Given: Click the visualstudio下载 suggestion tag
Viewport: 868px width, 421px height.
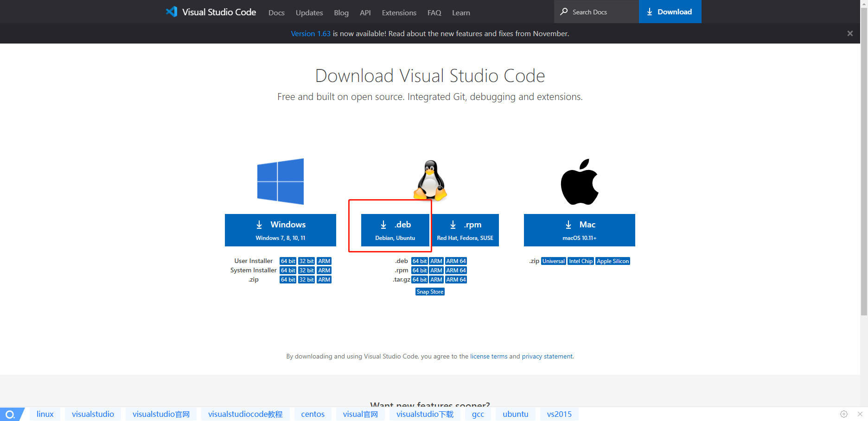Looking at the screenshot, I should pyautogui.click(x=425, y=414).
